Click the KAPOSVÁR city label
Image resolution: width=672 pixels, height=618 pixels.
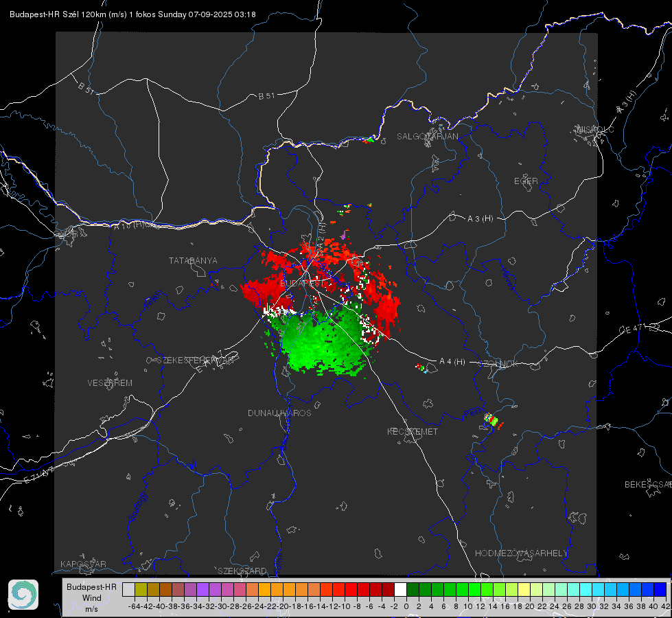[83, 564]
